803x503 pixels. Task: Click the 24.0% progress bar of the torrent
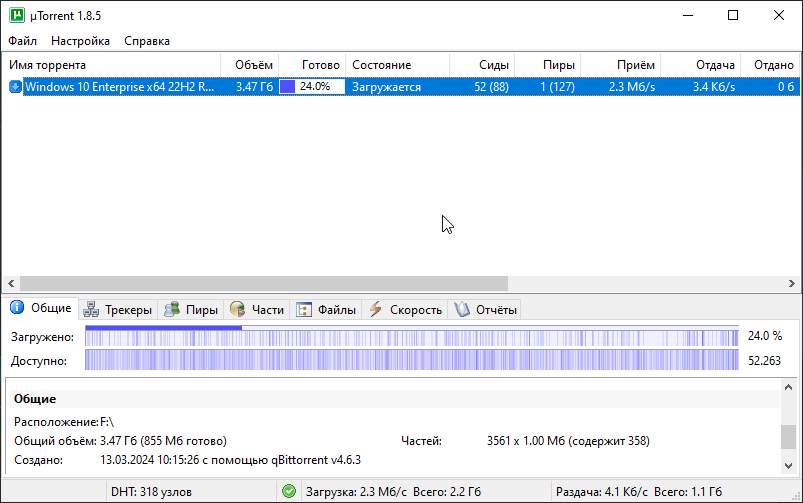tap(312, 87)
